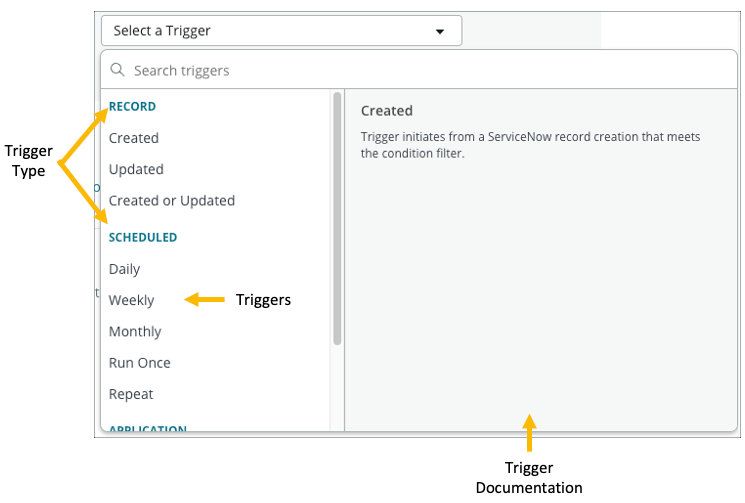Click the empty trigger documentation panel area
The width and height of the screenshot is (745, 503).
tap(540, 300)
